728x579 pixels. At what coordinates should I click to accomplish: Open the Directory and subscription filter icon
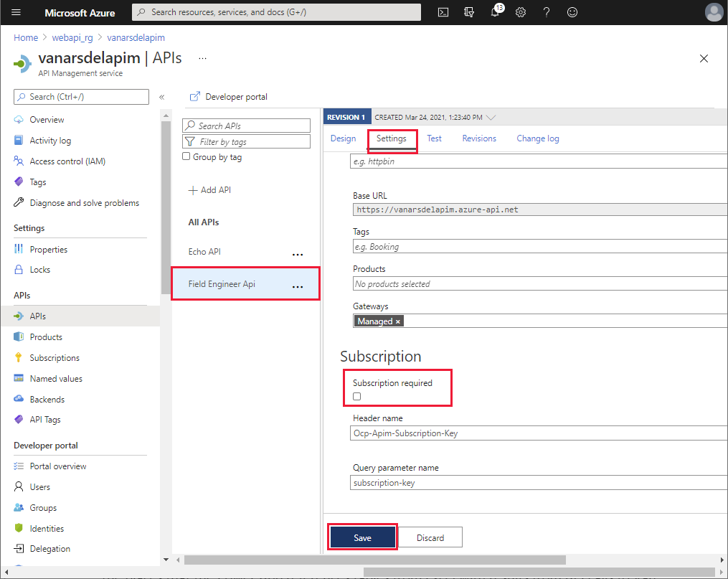click(x=469, y=12)
